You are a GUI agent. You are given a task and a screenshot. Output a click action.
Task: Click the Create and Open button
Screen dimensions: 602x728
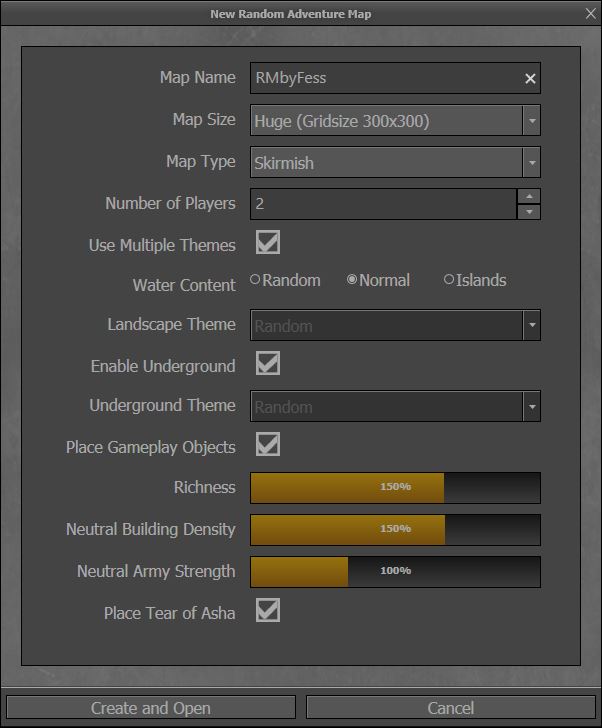151,708
